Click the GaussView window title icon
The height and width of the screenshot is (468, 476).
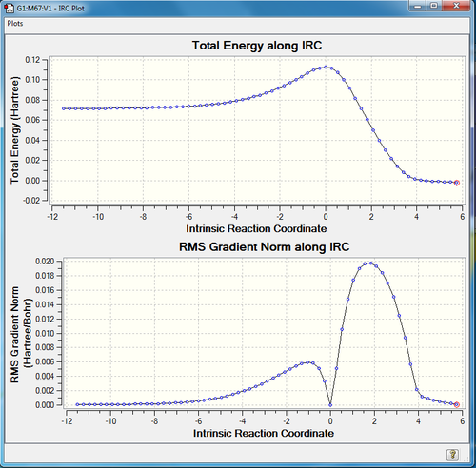click(x=9, y=8)
